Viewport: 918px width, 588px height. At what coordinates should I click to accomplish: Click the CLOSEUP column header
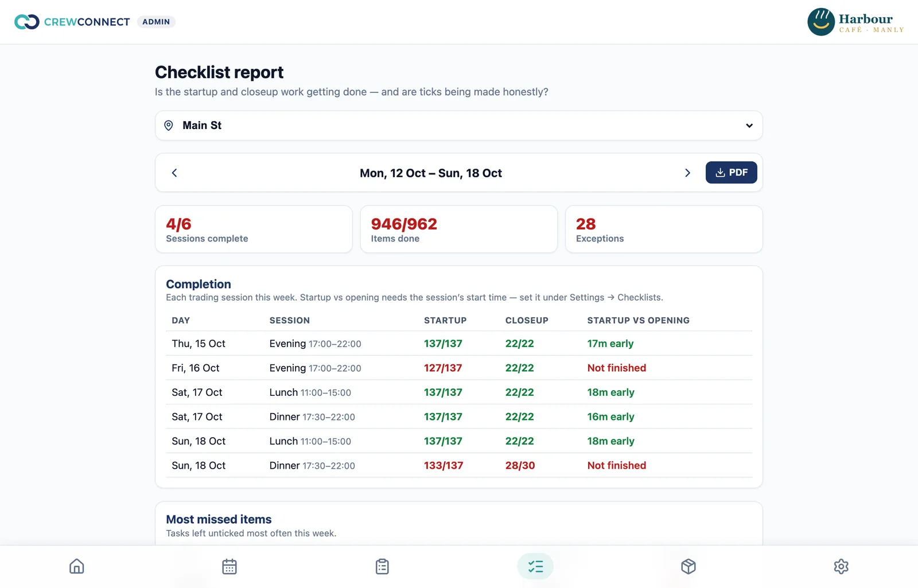pyautogui.click(x=527, y=321)
